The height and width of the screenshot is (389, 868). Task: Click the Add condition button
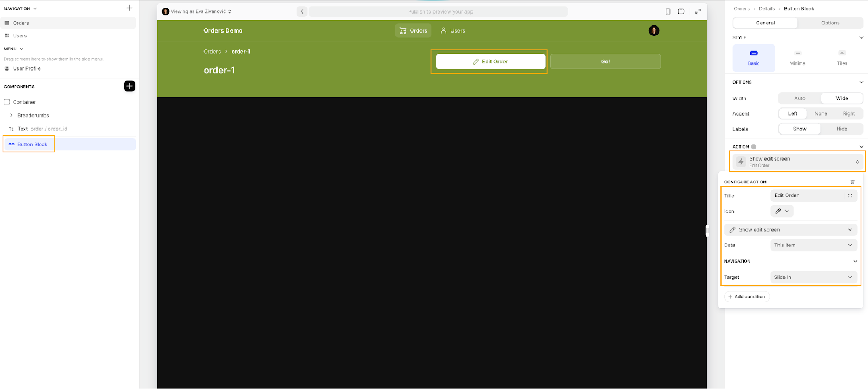tap(747, 297)
